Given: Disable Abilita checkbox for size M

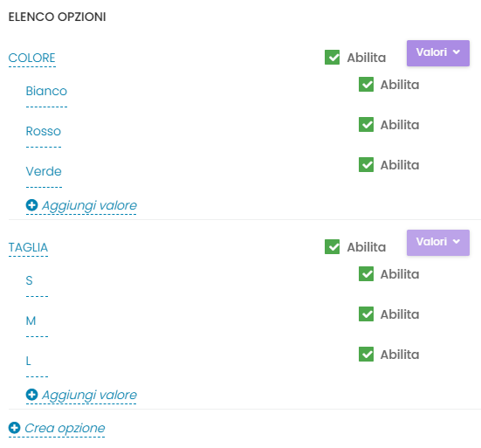Looking at the screenshot, I should [367, 314].
